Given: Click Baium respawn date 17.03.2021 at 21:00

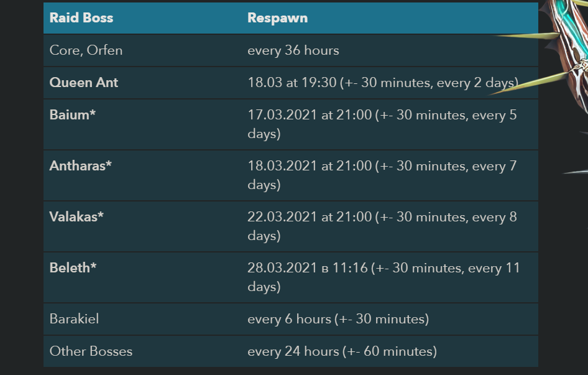Looking at the screenshot, I should tap(310, 115).
